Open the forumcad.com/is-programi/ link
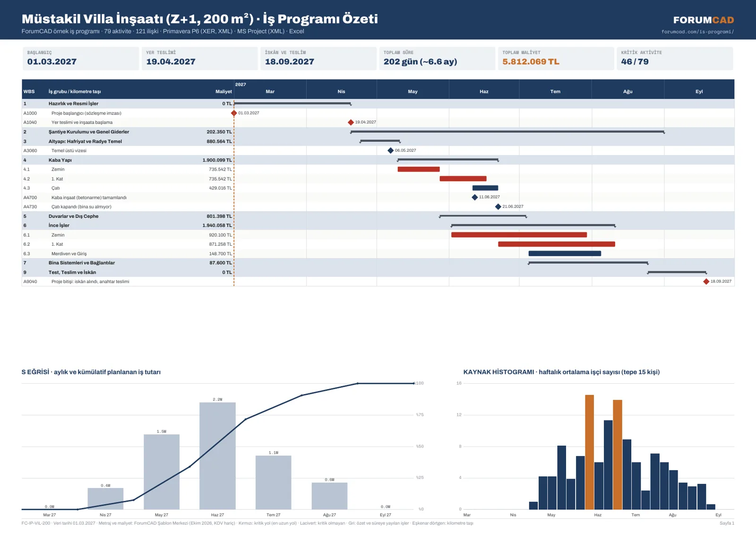This screenshot has height=535, width=756. [x=697, y=32]
